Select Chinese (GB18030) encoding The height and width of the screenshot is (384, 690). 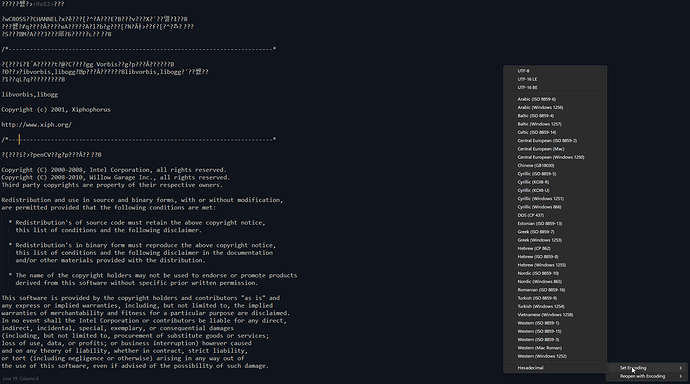pyautogui.click(x=555, y=165)
